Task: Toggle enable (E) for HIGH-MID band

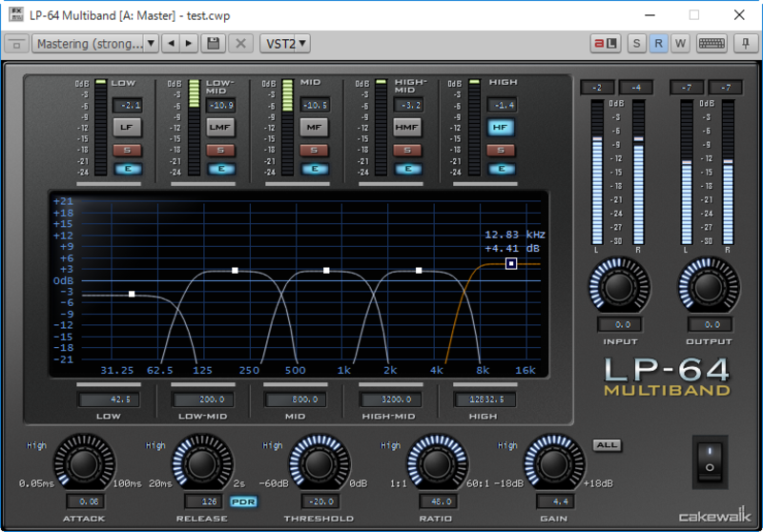Action: 408,169
